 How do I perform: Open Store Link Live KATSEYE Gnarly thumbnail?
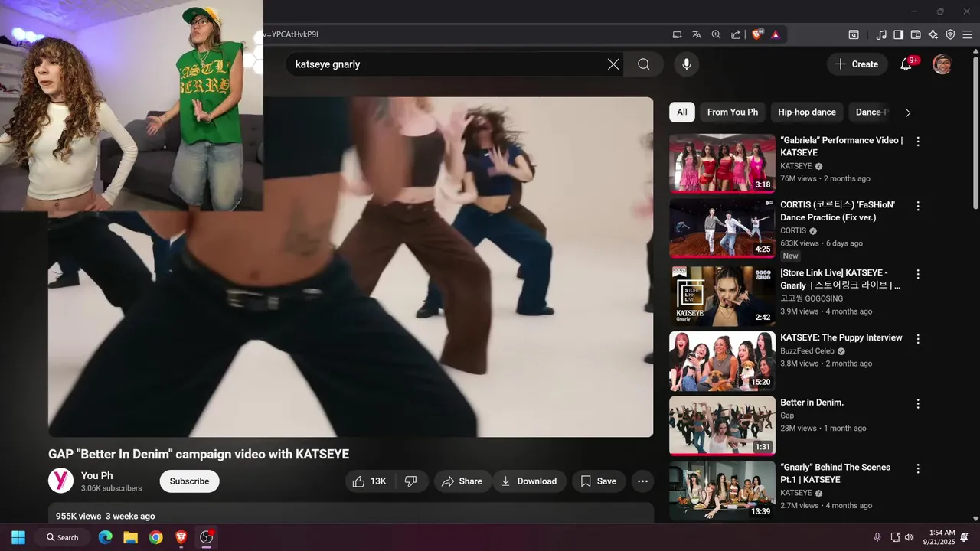tap(722, 296)
